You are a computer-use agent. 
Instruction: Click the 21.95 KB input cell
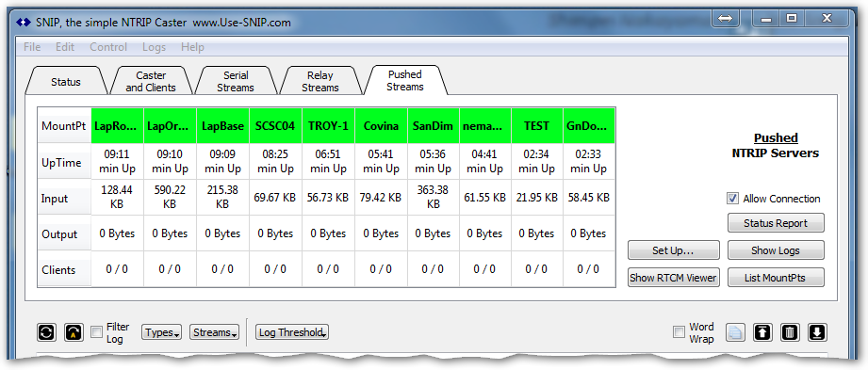click(536, 197)
